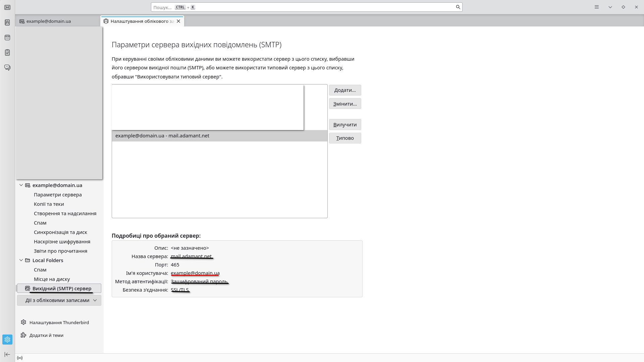Click the search magnifier icon
Viewport: 644px width, 362px height.
click(x=458, y=7)
